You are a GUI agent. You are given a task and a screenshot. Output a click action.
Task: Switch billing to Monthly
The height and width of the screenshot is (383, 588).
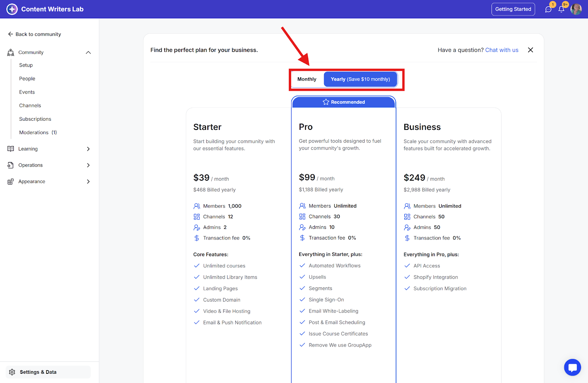307,79
